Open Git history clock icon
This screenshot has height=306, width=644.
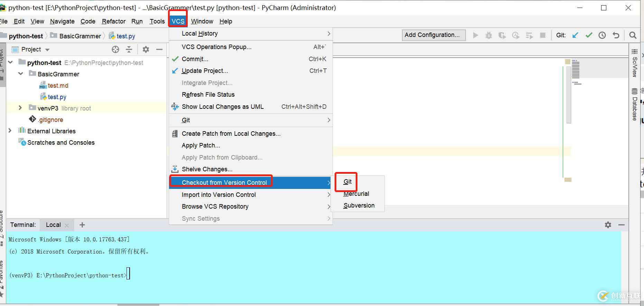(x=602, y=35)
